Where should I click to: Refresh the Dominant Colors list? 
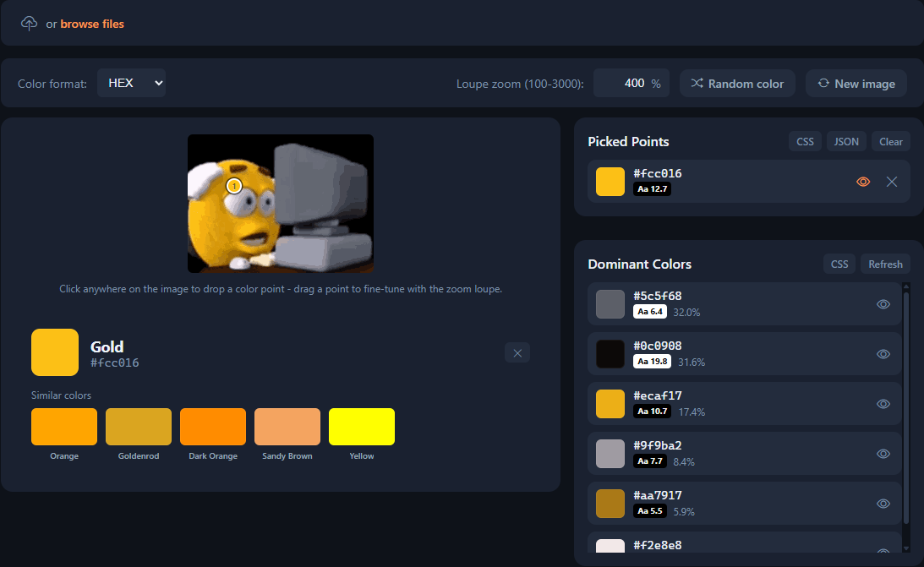click(x=885, y=264)
